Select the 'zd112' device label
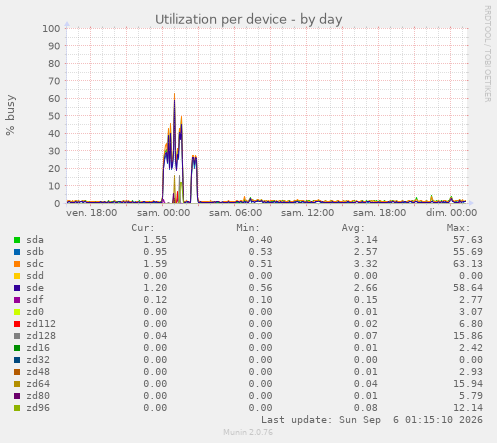The height and width of the screenshot is (443, 497). (x=41, y=324)
